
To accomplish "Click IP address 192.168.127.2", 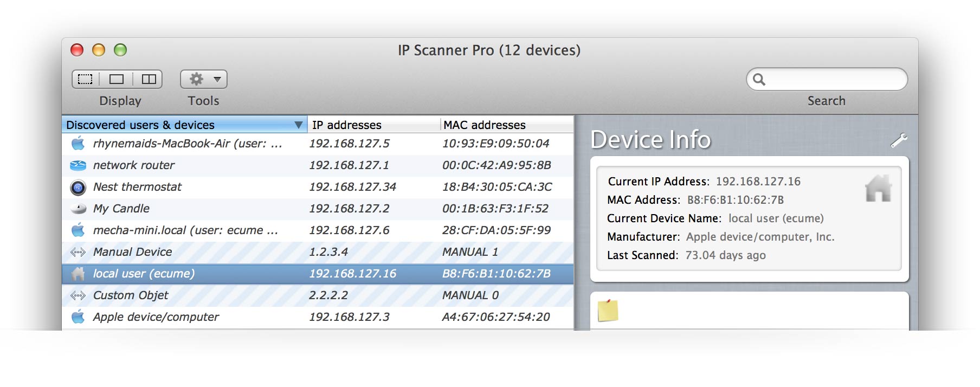I will pos(349,209).
